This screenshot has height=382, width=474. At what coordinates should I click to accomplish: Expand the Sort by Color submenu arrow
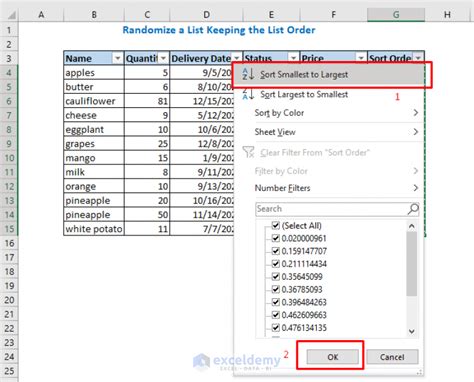click(x=415, y=113)
